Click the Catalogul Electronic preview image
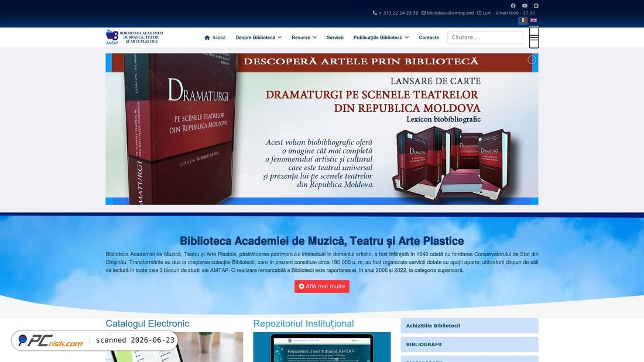Viewport: 644px width, 362px height. coord(174,347)
